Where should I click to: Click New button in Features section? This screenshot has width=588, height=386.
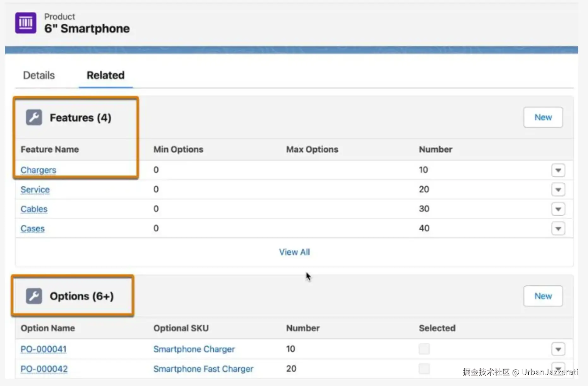(543, 117)
